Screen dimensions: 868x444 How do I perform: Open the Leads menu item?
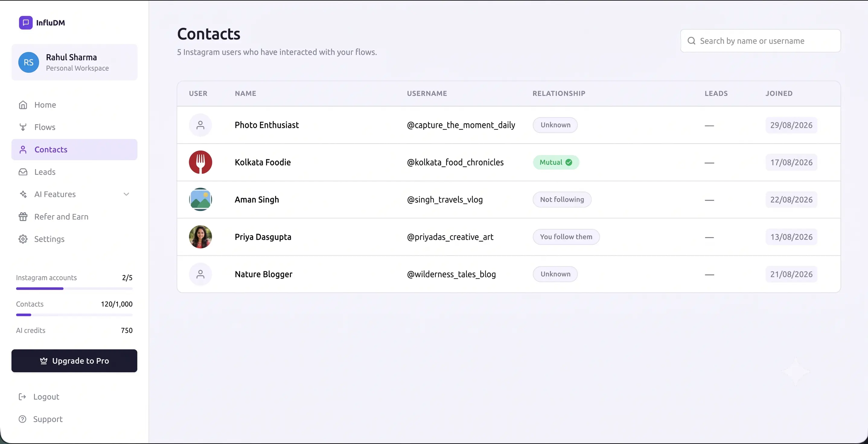[x=75, y=172]
